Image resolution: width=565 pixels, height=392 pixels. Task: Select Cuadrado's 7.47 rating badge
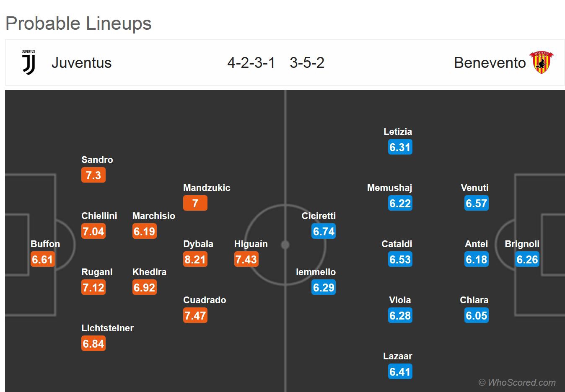[195, 316]
